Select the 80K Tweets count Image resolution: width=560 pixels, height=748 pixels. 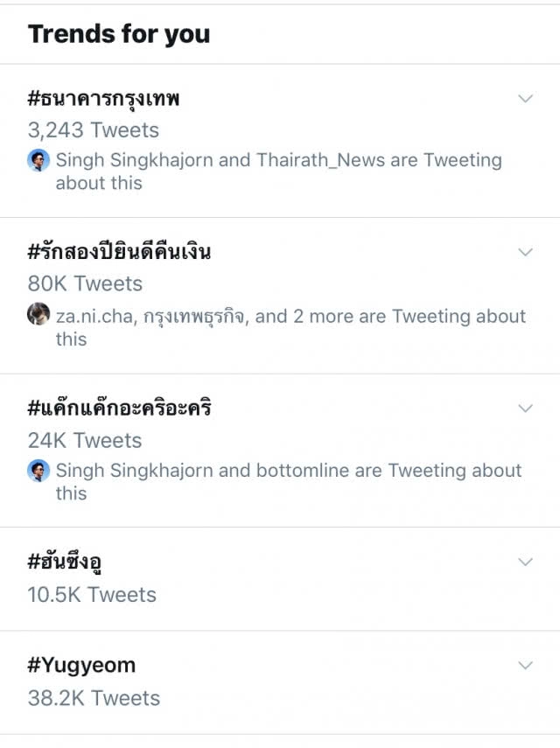tap(83, 283)
